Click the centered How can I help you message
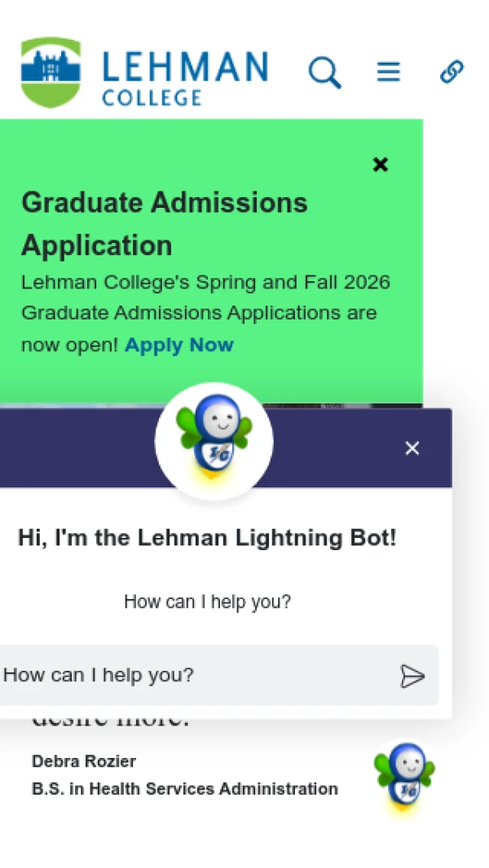This screenshot has height=868, width=489. (x=207, y=602)
